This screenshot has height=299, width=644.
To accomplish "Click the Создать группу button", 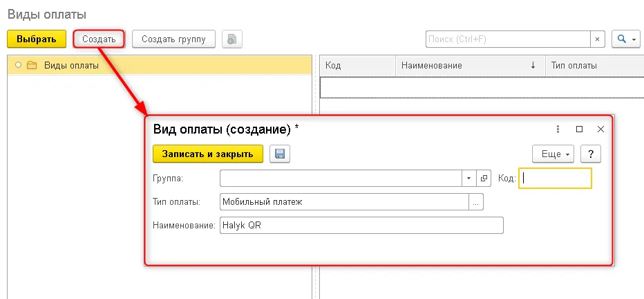I will click(x=173, y=39).
